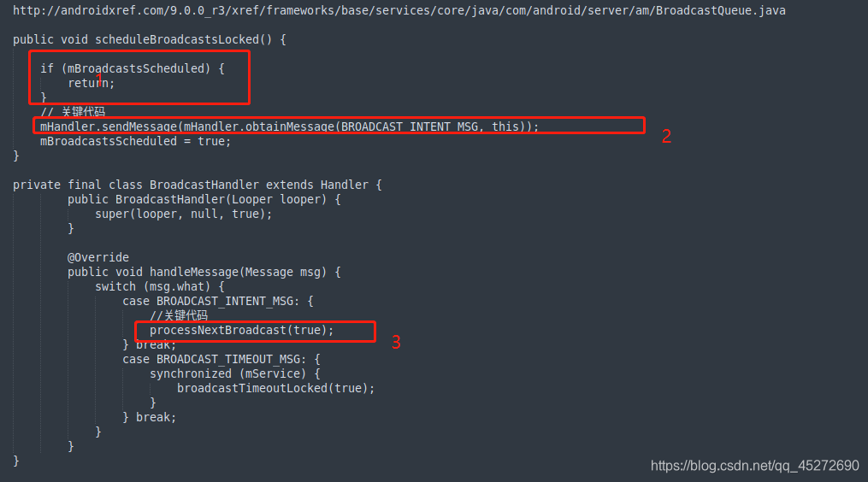Viewport: 868px width, 482px height.
Task: Click the BroadcastHandler class declaration
Action: (197, 185)
